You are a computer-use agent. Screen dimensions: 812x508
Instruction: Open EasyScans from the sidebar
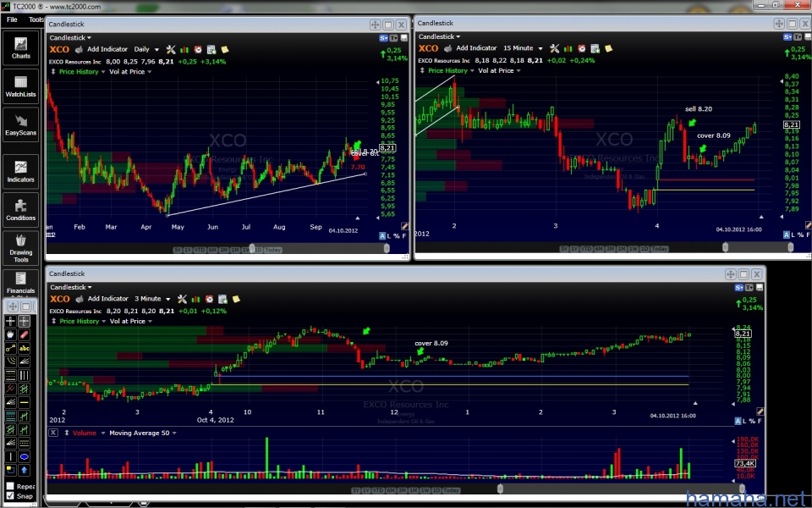coord(21,124)
